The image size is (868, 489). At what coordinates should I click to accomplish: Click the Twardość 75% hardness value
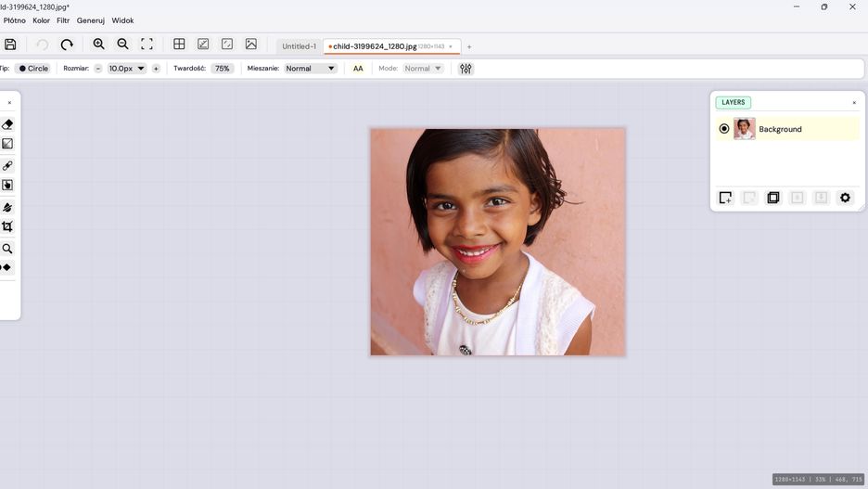pos(223,69)
